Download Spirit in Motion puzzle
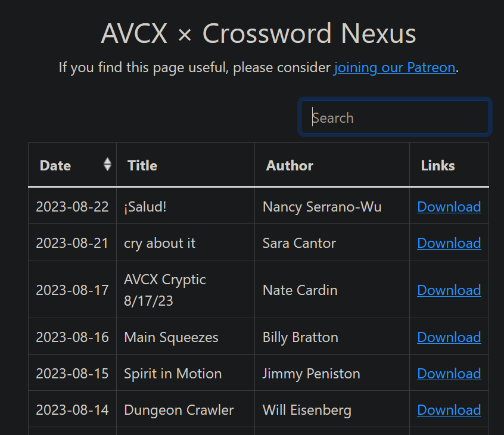Viewport: 504px width, 435px height. point(449,374)
